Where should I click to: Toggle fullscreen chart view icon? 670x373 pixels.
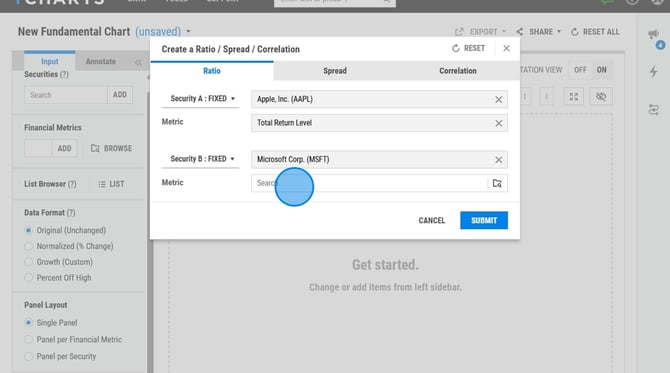tap(573, 97)
